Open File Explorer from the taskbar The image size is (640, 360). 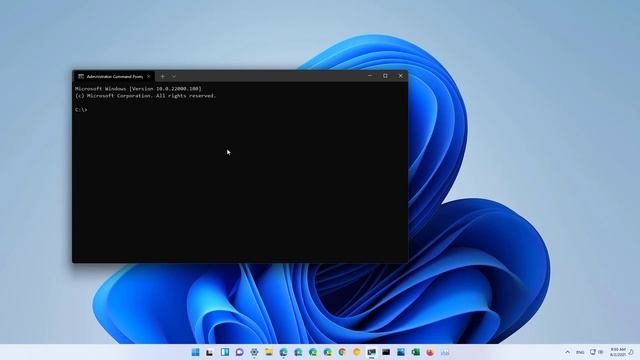pyautogui.click(x=269, y=352)
